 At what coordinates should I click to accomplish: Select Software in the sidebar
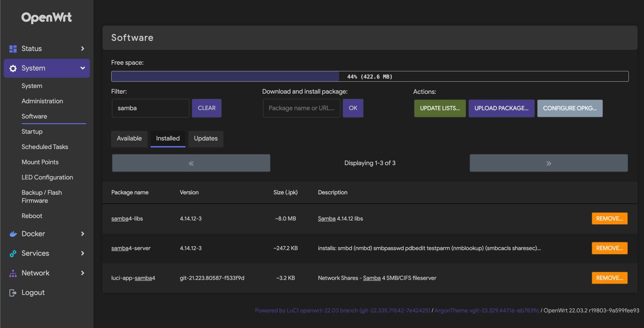[34, 116]
